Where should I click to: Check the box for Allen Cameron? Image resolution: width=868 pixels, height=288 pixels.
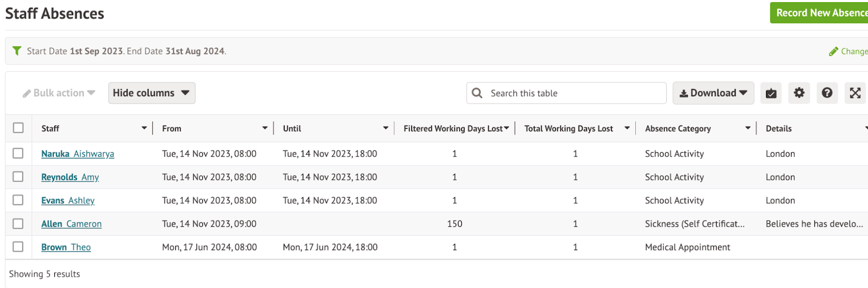pyautogui.click(x=18, y=224)
